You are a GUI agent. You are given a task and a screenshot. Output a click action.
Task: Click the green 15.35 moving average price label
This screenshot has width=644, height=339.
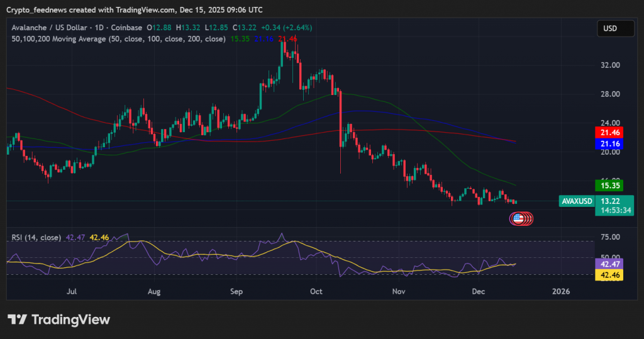609,186
